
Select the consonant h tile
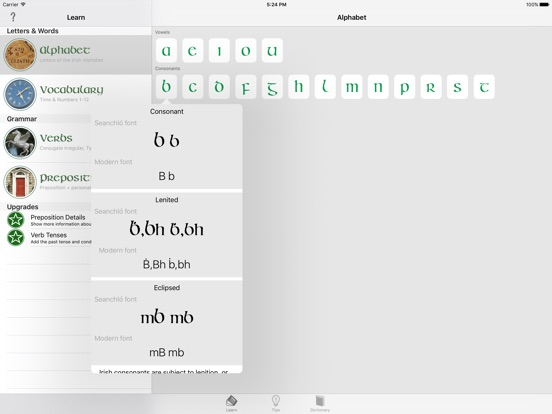coord(299,87)
